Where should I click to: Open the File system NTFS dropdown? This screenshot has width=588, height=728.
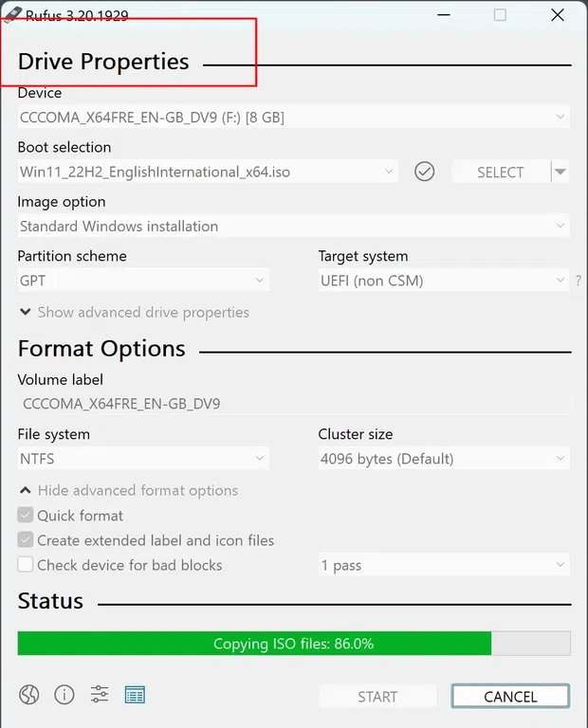[x=143, y=459]
